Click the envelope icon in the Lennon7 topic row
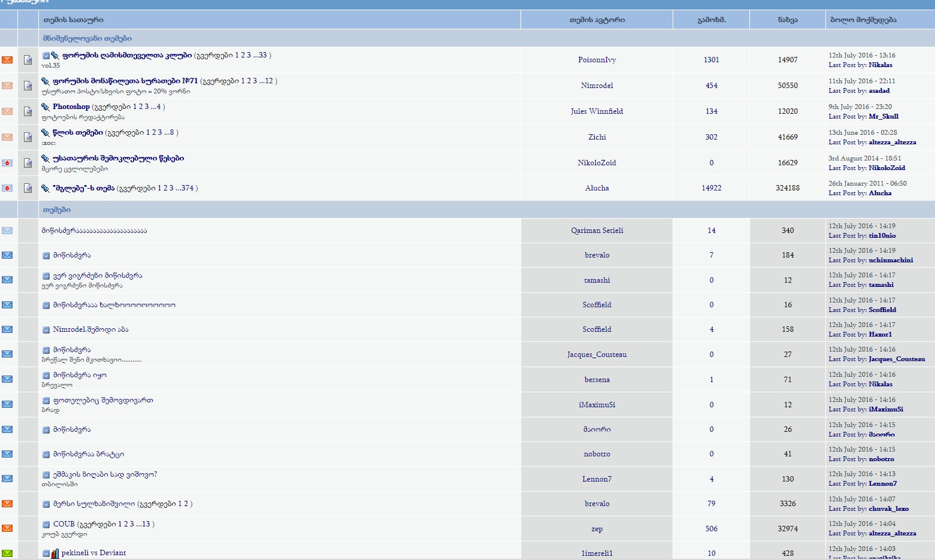Viewport: 935px width, 560px height. click(7, 479)
